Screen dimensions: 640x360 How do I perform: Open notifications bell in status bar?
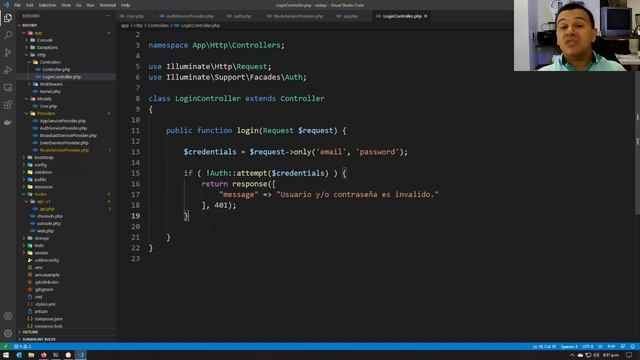click(633, 347)
